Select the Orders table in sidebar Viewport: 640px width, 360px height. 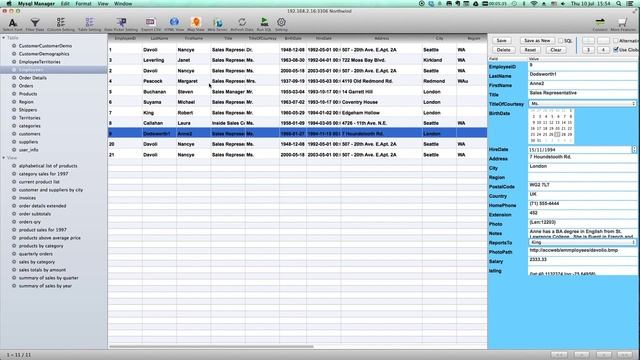click(x=26, y=86)
